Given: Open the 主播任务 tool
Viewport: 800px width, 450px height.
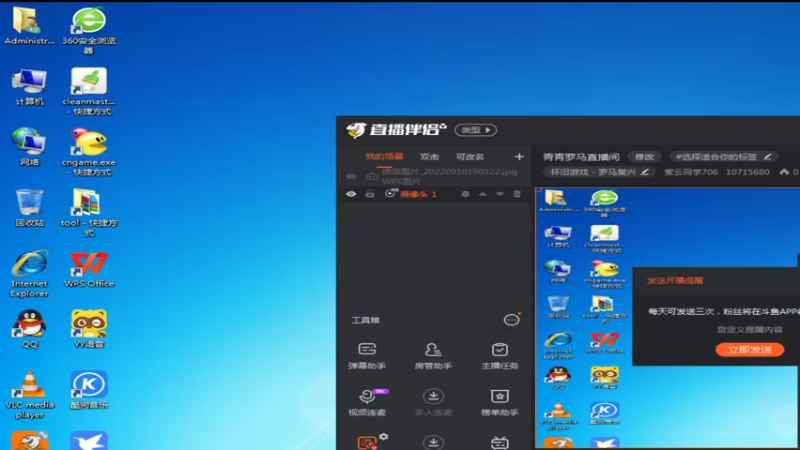Looking at the screenshot, I should [x=499, y=356].
